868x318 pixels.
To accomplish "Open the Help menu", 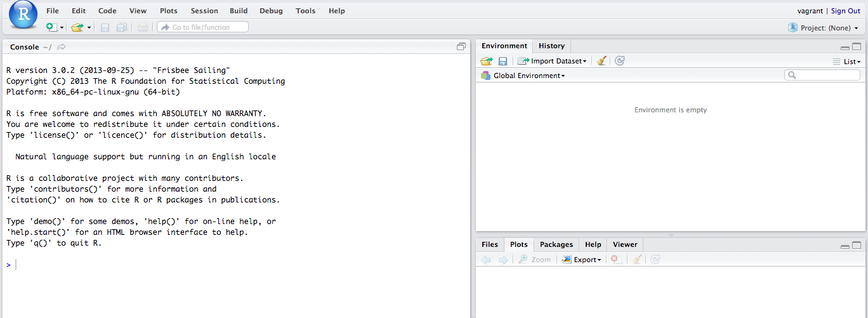I will click(x=337, y=11).
